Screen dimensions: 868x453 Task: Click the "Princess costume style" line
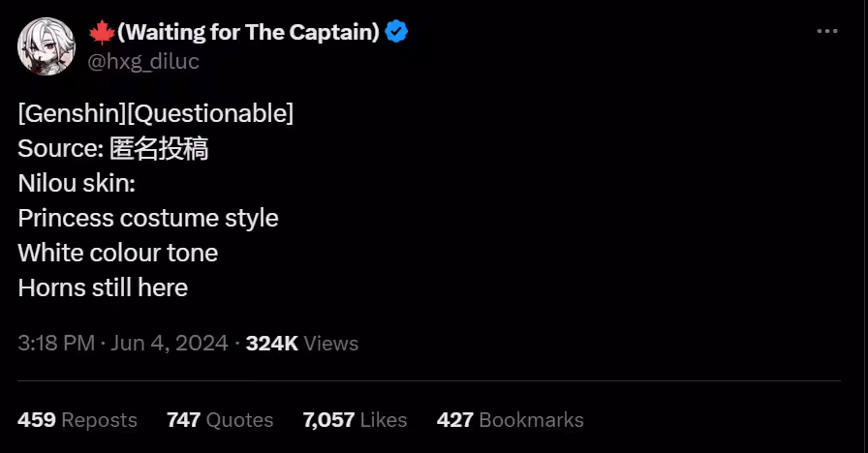click(148, 218)
